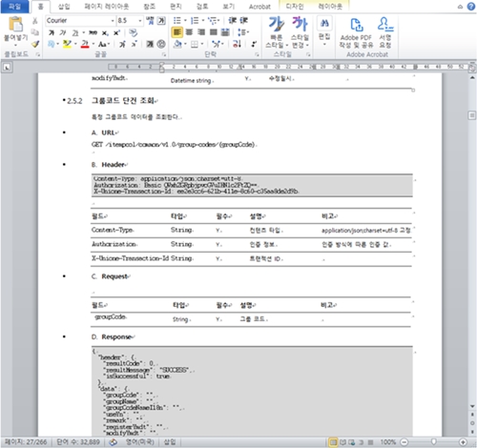Adjust the zoom slider handle
477x448 pixels.
pos(433,442)
